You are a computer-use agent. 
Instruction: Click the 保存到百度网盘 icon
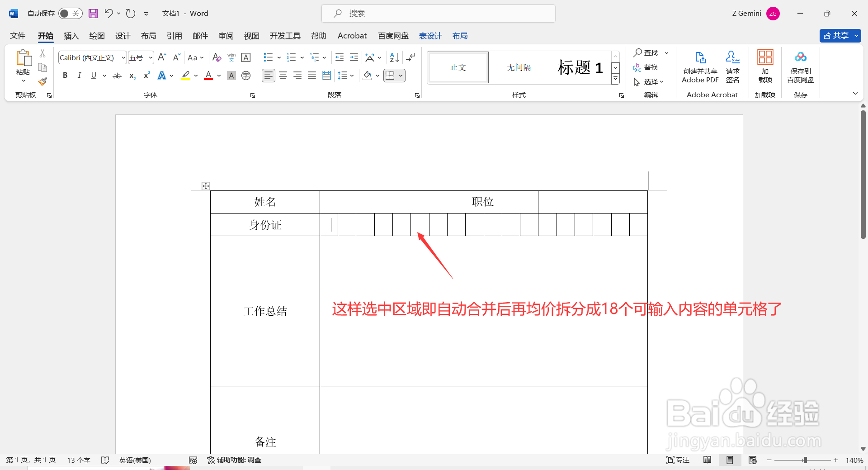click(800, 67)
